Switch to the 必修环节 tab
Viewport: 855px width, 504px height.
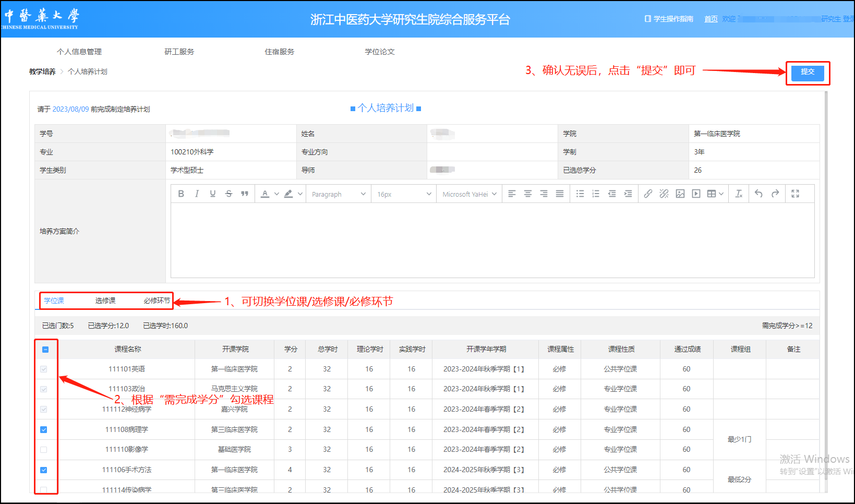pyautogui.click(x=156, y=301)
